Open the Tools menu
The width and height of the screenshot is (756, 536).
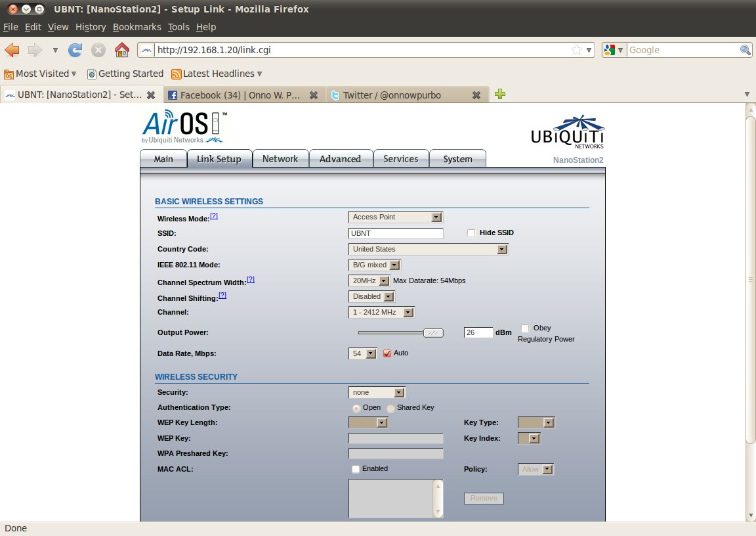178,27
